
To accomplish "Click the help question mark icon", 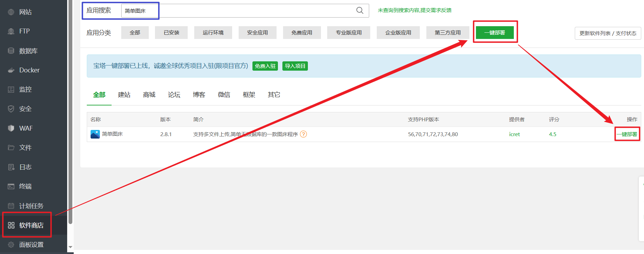I will tap(303, 134).
